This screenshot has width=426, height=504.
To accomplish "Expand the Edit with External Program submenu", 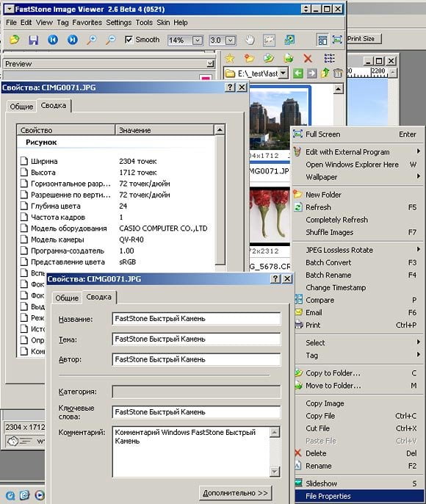I will 419,151.
